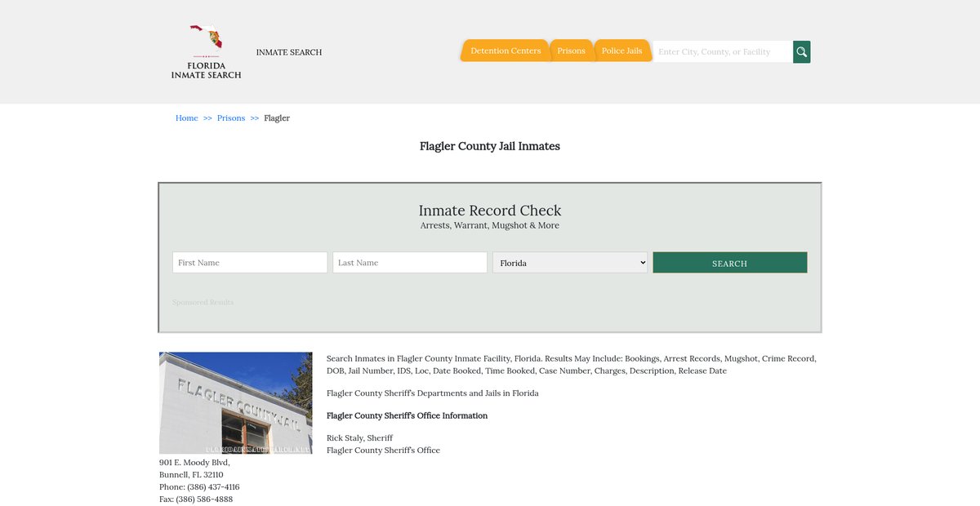This screenshot has height=506, width=980.
Task: Click the Sponsored Results label
Action: [203, 302]
